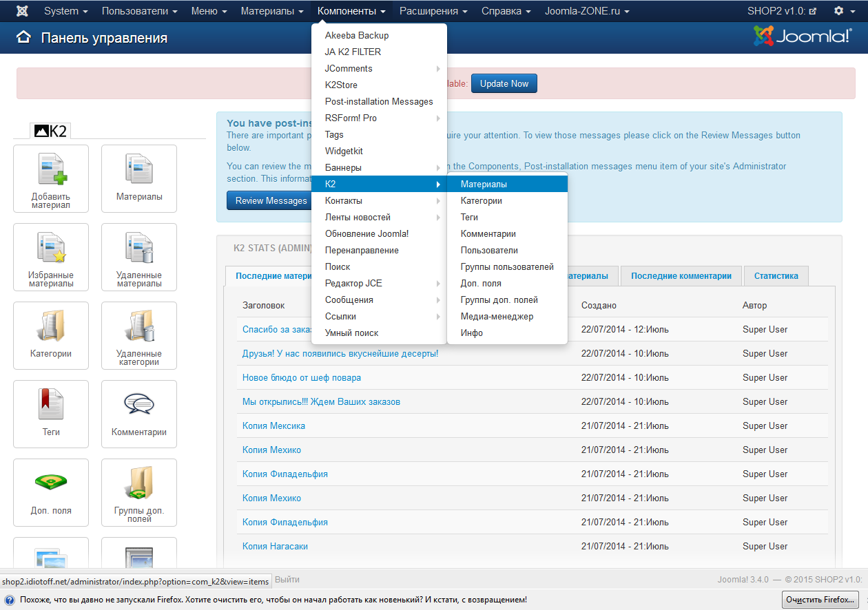Open Друзья! У нас появились вкуснейшие десерты!
The height and width of the screenshot is (610, 868).
click(340, 353)
